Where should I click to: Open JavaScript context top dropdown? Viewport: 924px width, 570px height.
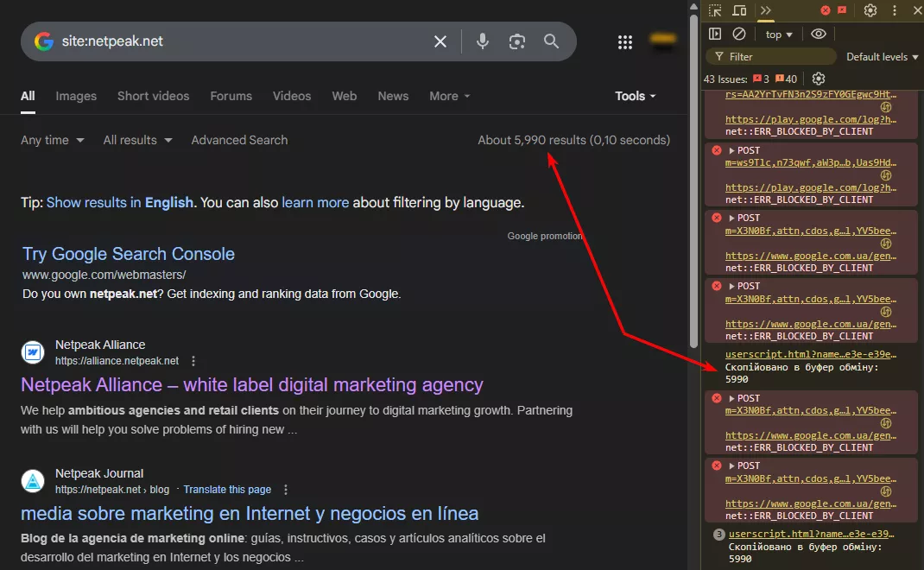[x=779, y=35]
